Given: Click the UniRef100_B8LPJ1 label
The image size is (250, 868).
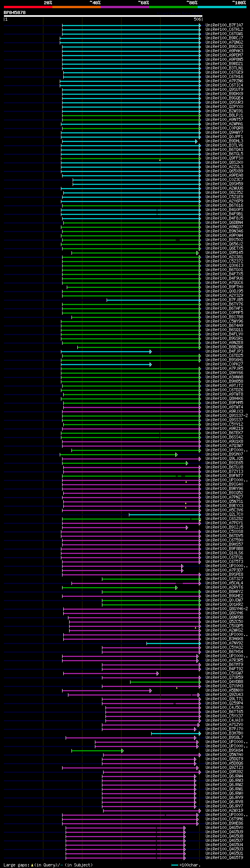Looking at the screenshot, I should [224, 115].
